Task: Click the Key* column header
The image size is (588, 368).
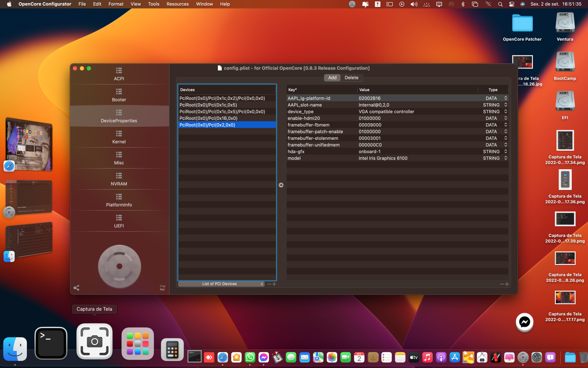Action: (x=322, y=90)
